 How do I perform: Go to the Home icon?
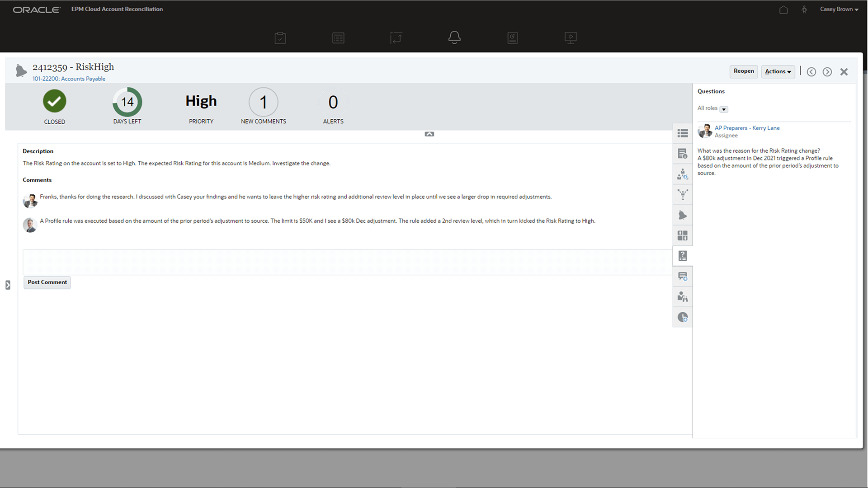pyautogui.click(x=783, y=9)
